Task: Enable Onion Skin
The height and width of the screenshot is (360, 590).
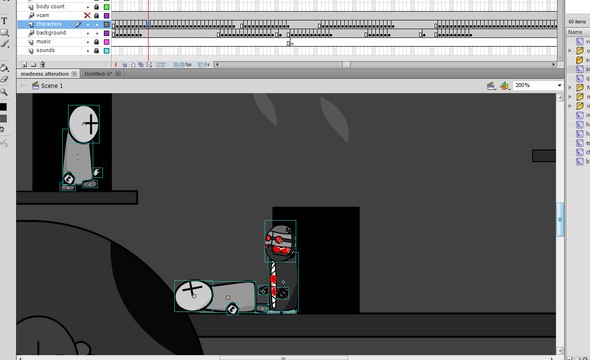Action: tap(125, 65)
